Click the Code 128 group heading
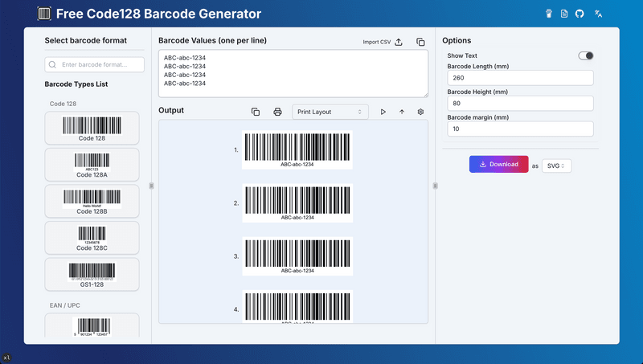Image resolution: width=643 pixels, height=364 pixels. click(x=63, y=104)
